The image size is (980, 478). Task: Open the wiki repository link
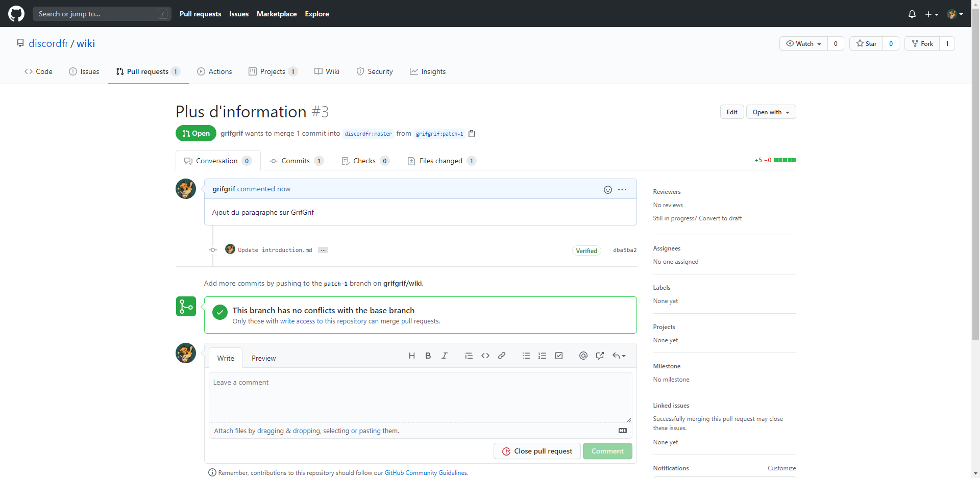tap(86, 43)
